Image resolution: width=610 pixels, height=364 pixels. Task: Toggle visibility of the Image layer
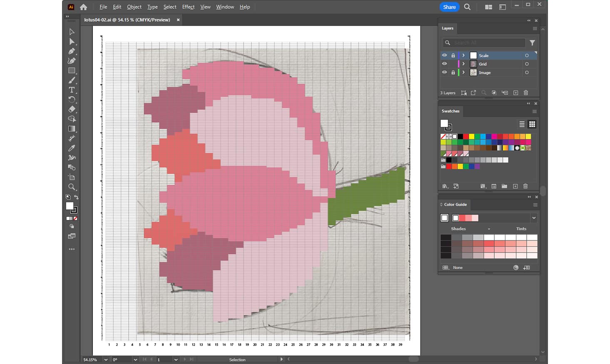(444, 72)
